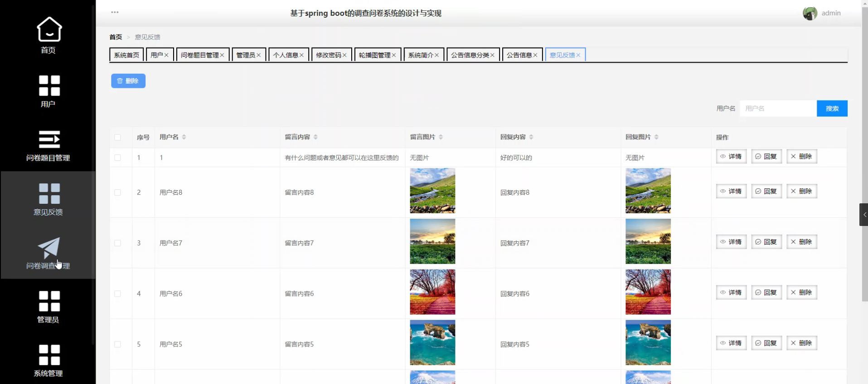
Task: Close the 个人信息 tab
Action: (x=302, y=55)
